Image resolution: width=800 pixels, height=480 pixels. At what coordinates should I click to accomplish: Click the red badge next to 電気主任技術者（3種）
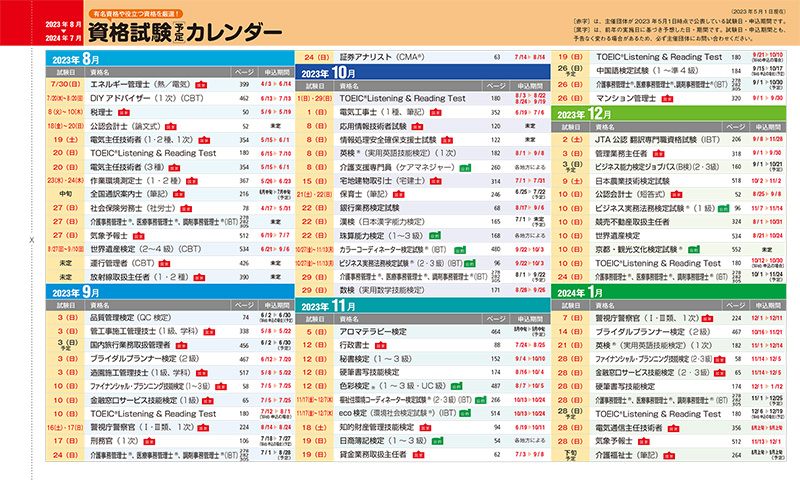click(174, 167)
